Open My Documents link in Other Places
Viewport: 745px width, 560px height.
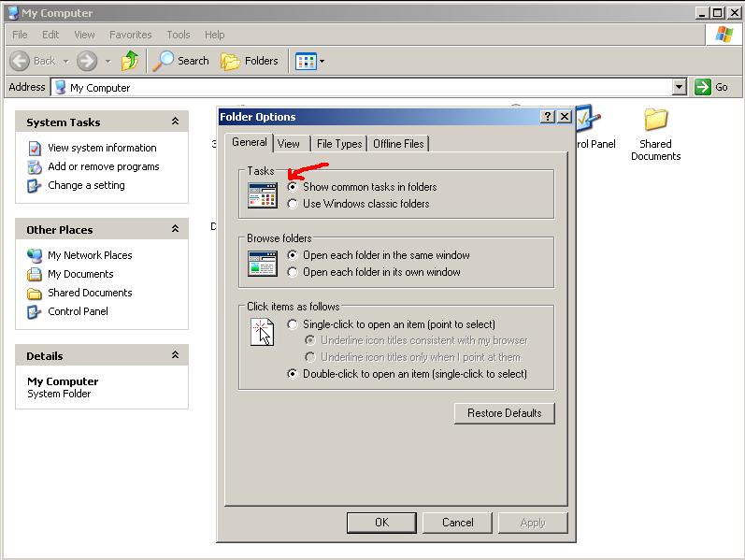point(80,274)
